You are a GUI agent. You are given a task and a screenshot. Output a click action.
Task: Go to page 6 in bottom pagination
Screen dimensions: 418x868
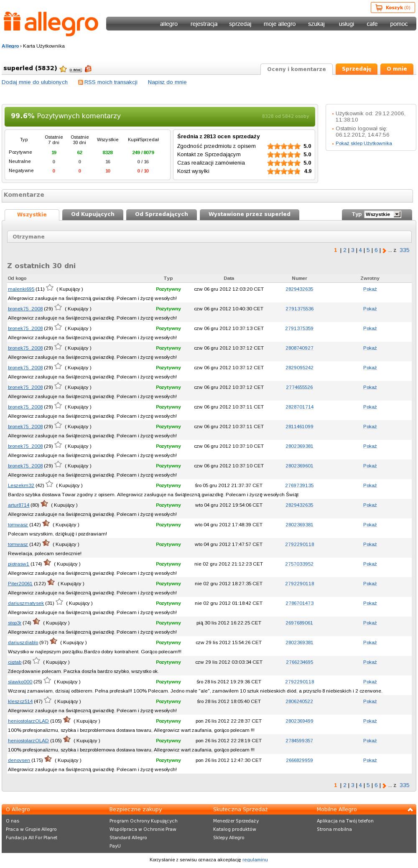(x=376, y=785)
